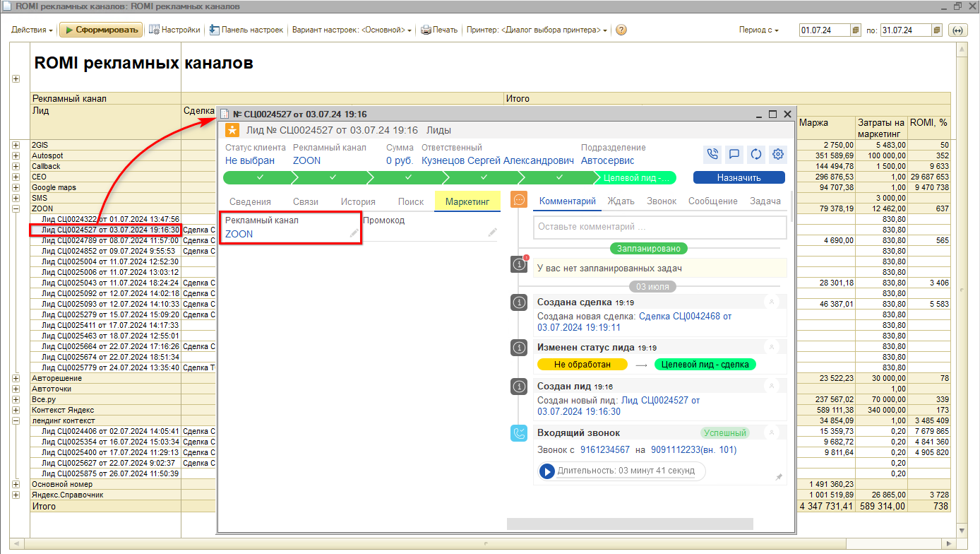Viewport: 980px width, 554px height.
Task: Select the Маркетинг tab
Action: click(x=467, y=201)
